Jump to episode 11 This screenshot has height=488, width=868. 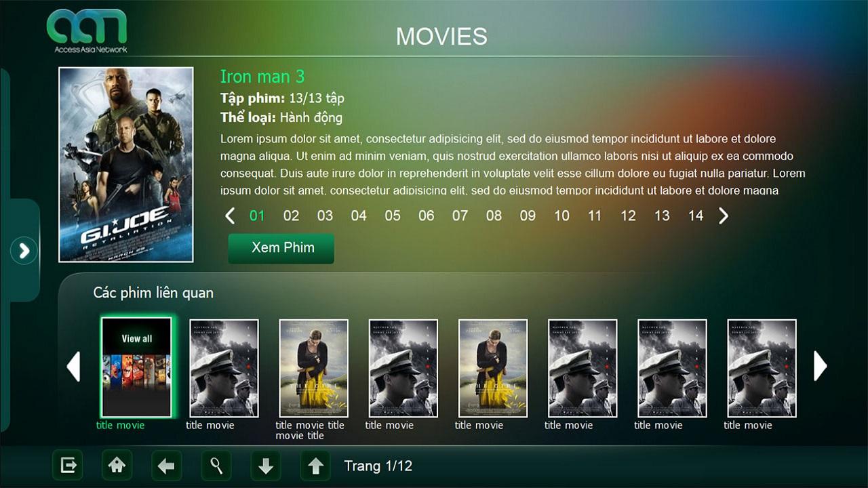point(595,216)
